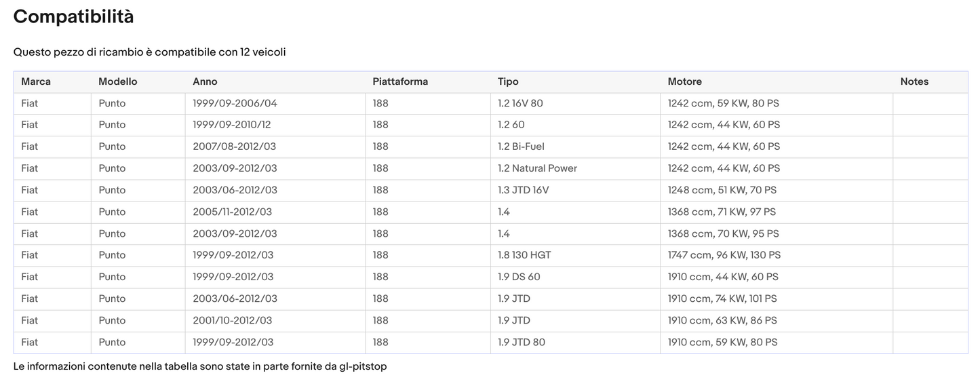Select the 1.2 Natural Power cell

pyautogui.click(x=537, y=168)
